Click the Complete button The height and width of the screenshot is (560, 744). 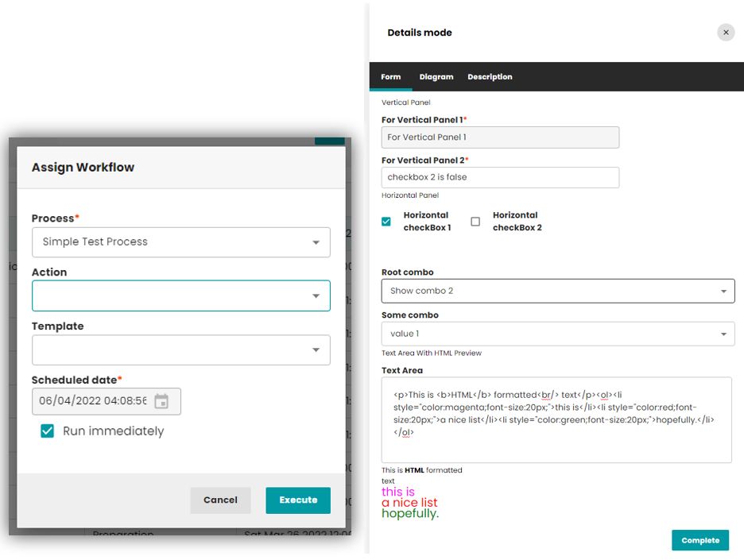699,540
